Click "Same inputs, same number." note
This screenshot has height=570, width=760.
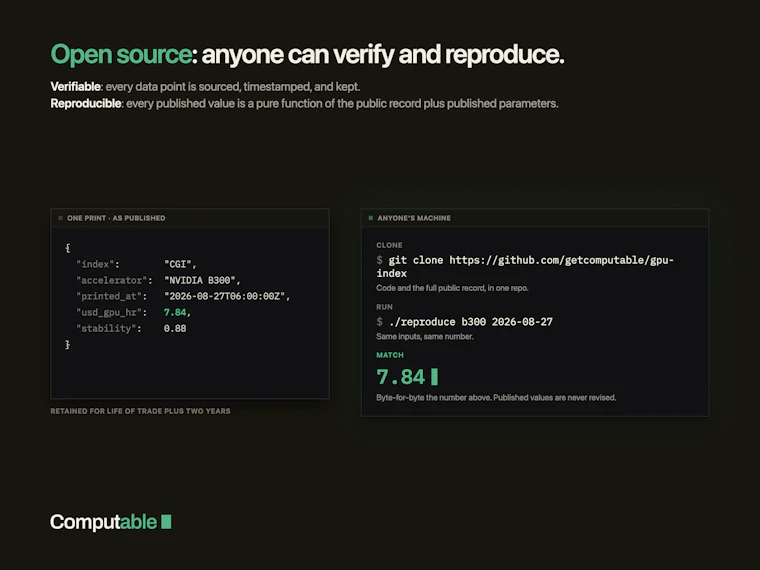click(x=425, y=336)
